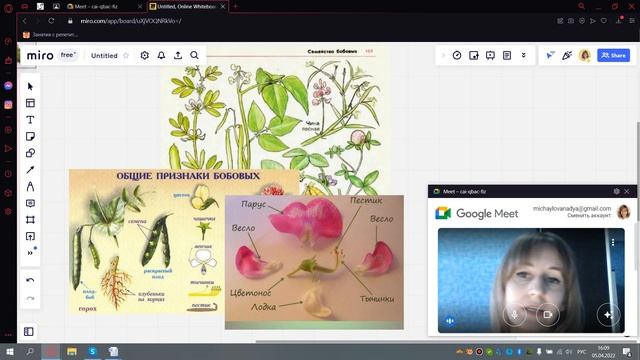Open Google Meet popup settings gear

click(x=616, y=191)
